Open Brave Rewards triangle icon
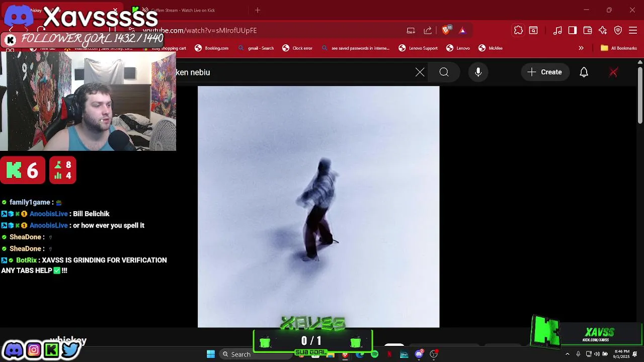 462,31
